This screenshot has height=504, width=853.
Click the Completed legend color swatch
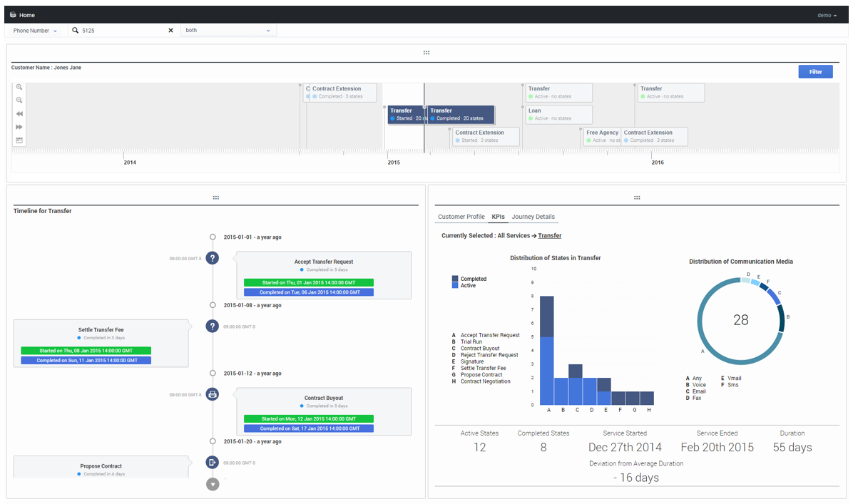tap(455, 279)
